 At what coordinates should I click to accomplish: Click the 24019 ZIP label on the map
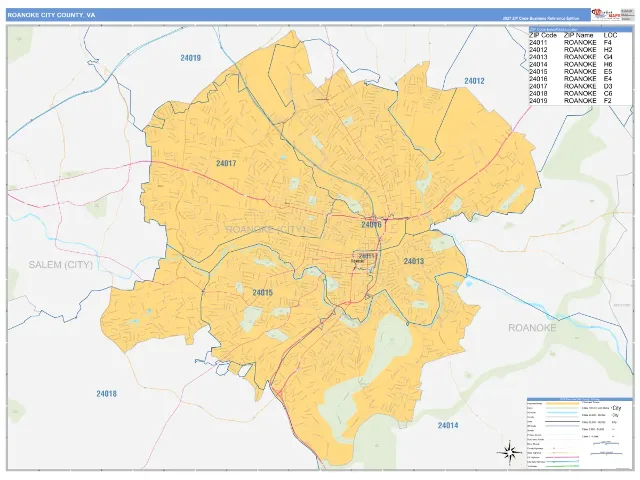coord(191,58)
